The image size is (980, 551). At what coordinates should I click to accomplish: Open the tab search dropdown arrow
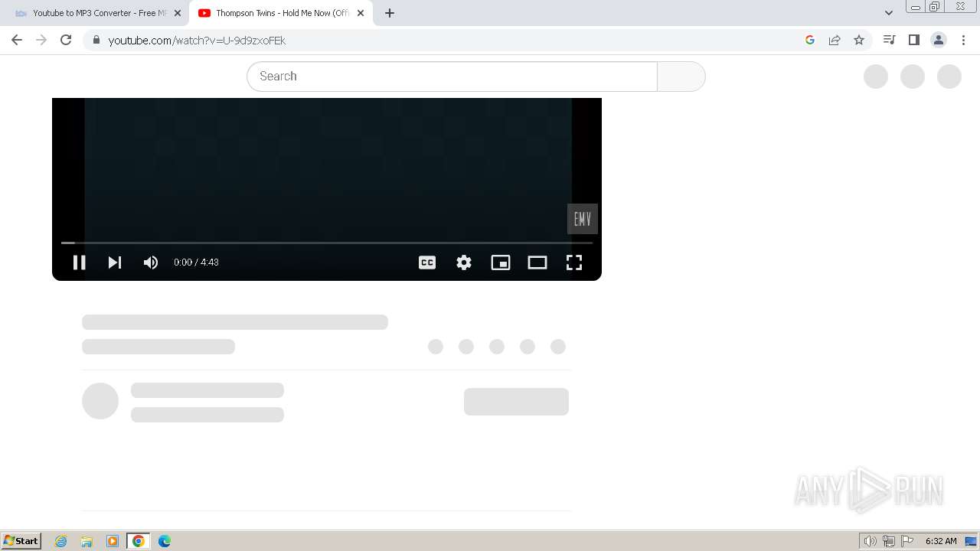click(889, 13)
